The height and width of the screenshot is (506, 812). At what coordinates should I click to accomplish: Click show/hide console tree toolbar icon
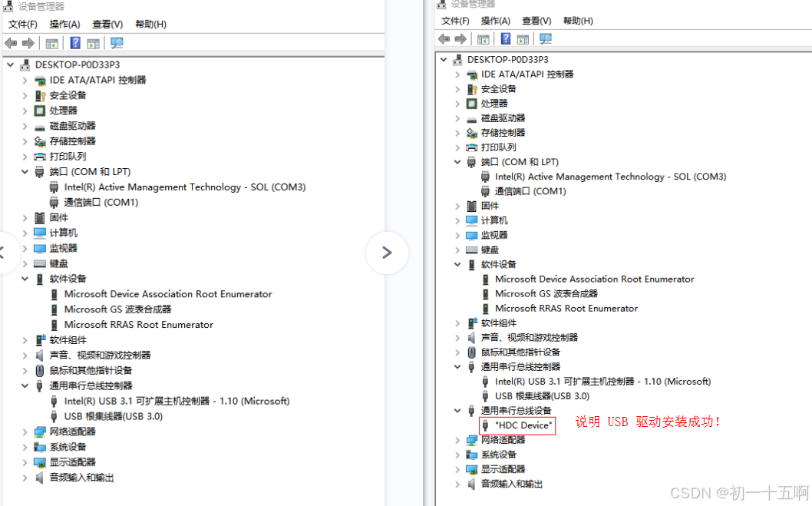point(51,43)
